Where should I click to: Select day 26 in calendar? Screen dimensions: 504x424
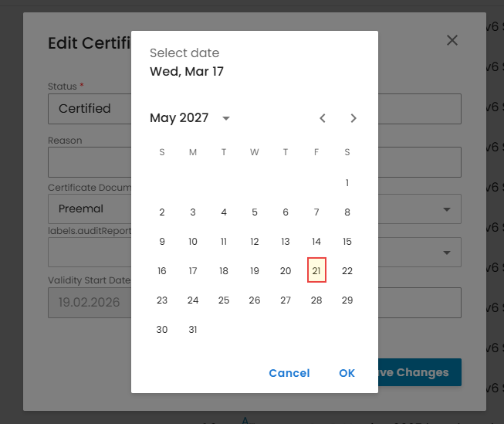(255, 300)
